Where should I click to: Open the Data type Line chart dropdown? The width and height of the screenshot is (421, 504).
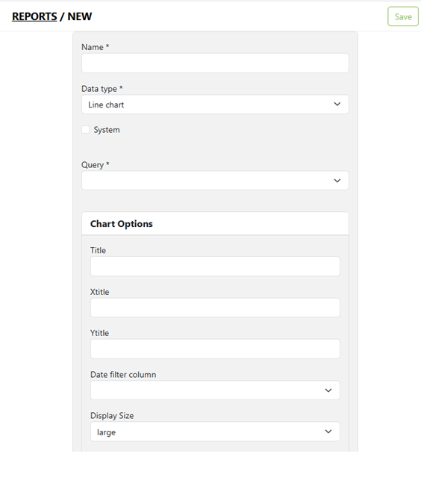click(215, 104)
